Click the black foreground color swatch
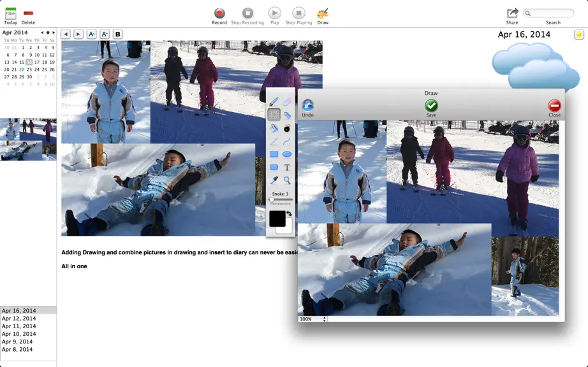This screenshot has width=588, height=367. point(277,219)
